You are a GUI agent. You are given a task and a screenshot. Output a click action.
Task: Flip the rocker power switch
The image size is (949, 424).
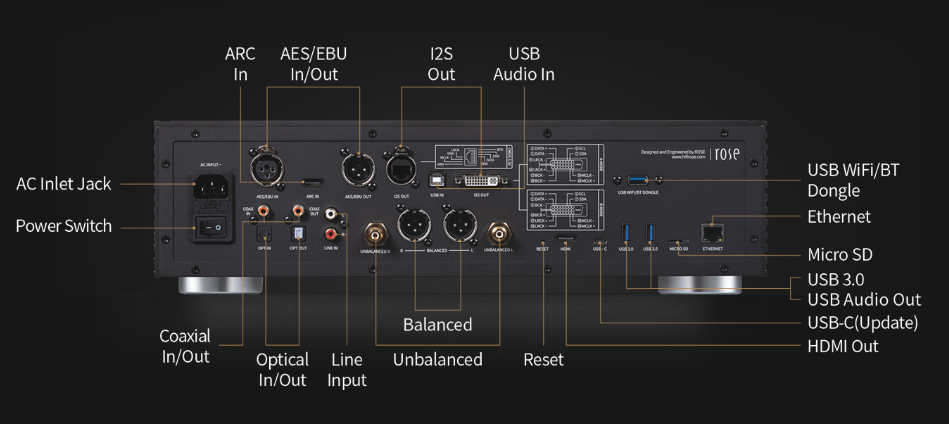(211, 228)
